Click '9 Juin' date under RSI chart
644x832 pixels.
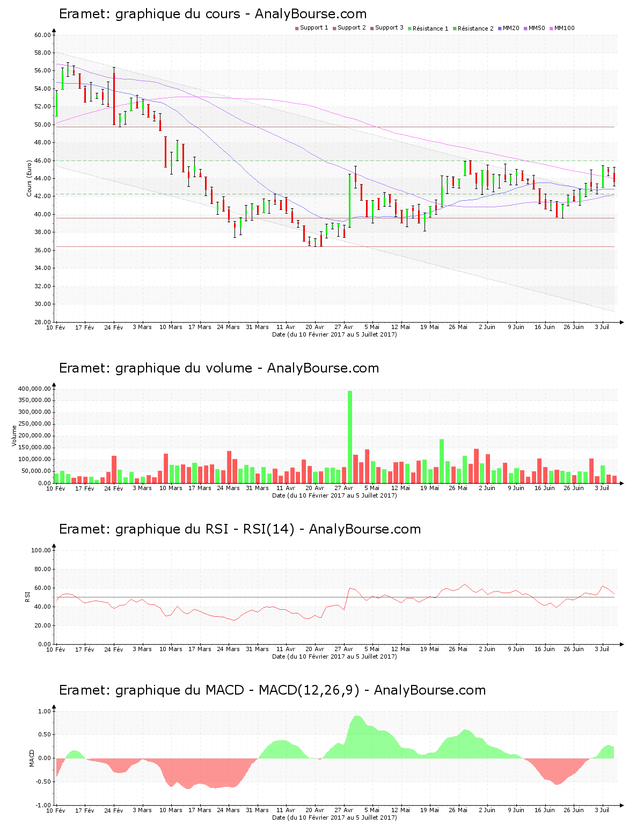coord(516,649)
